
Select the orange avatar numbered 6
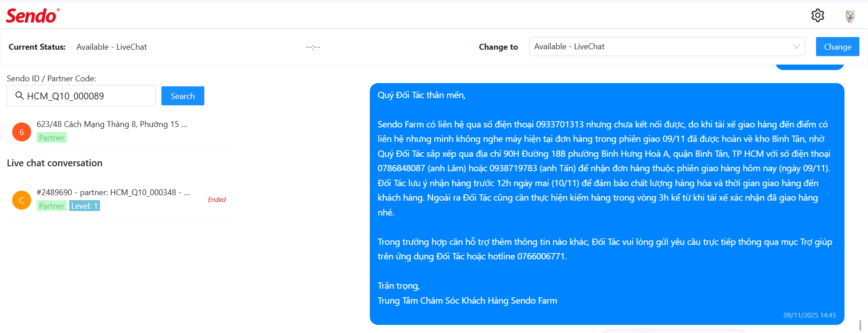(22, 132)
